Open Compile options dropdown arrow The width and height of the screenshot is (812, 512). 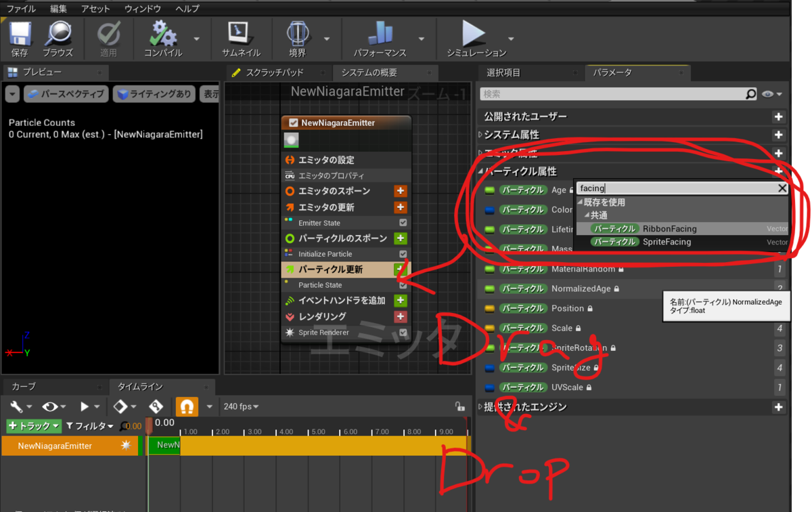point(196,39)
